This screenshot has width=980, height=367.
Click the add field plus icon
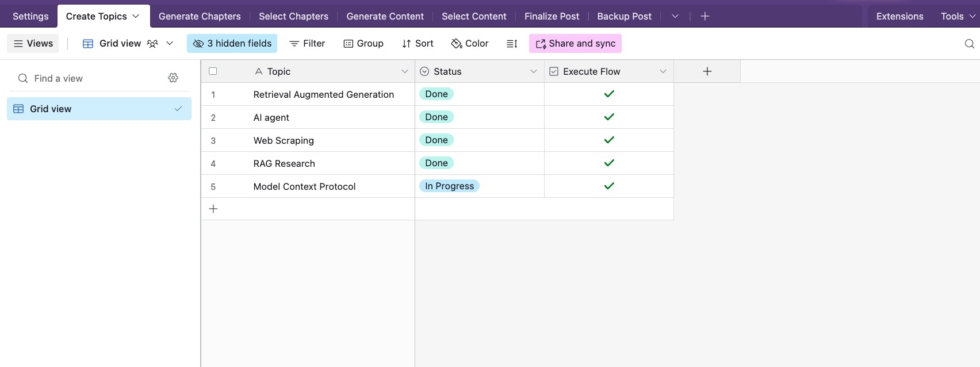point(707,71)
